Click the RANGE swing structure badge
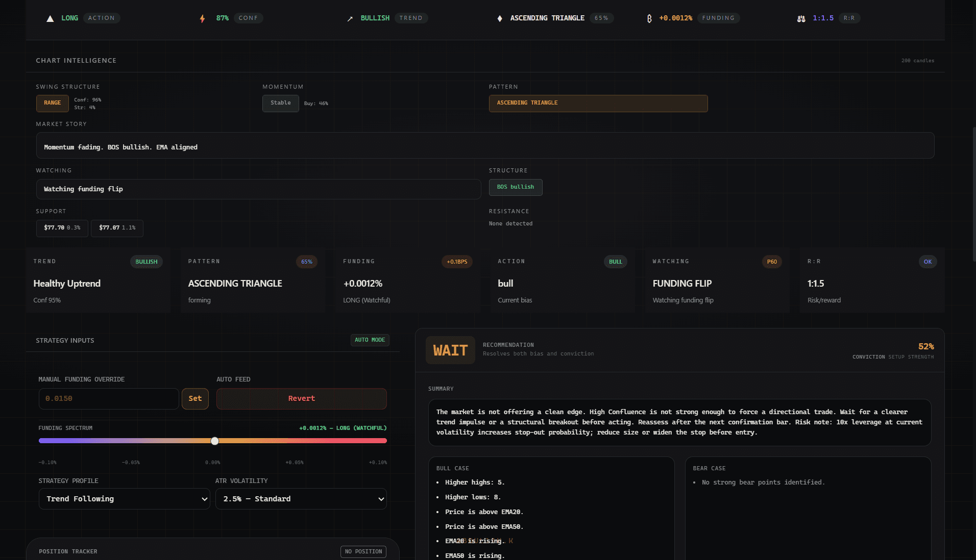The image size is (976, 560). 53,103
